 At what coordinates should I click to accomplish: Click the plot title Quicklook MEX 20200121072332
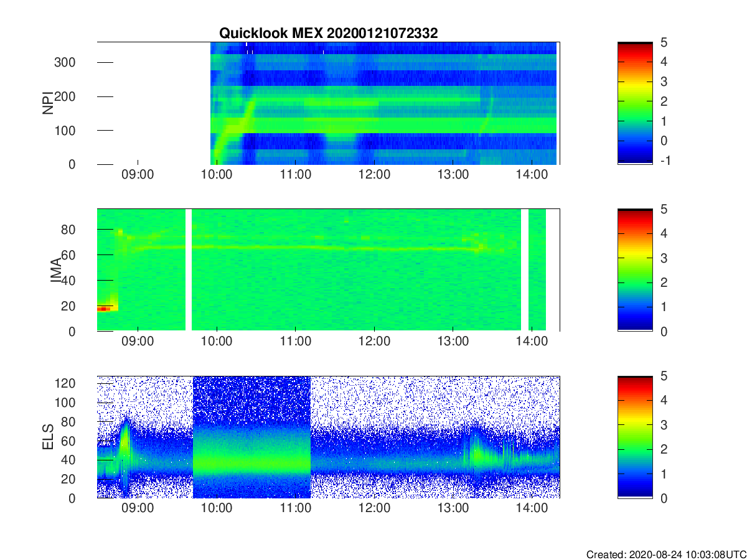[329, 34]
